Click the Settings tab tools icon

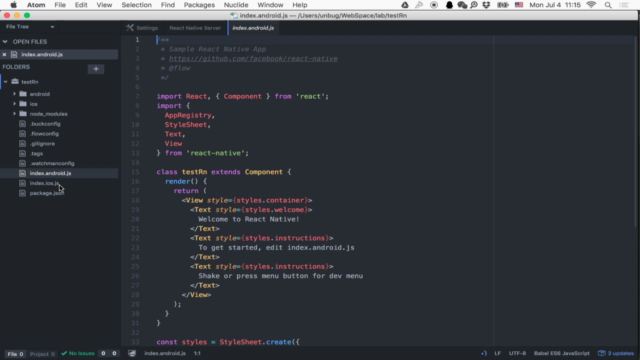pyautogui.click(x=130, y=28)
